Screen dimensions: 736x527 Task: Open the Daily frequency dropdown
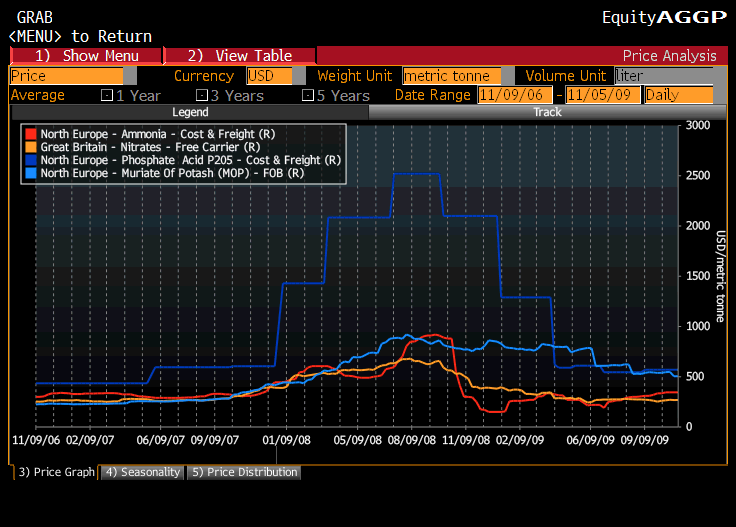tap(678, 95)
